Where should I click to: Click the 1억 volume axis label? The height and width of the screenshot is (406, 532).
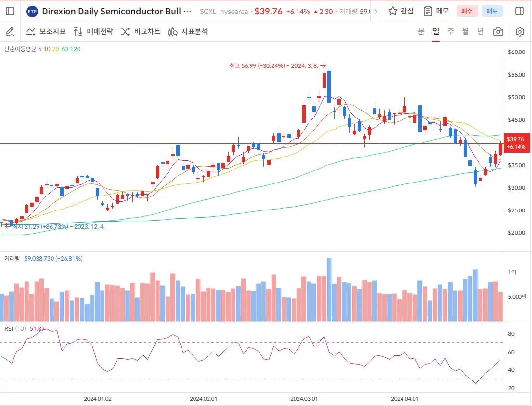tap(512, 272)
